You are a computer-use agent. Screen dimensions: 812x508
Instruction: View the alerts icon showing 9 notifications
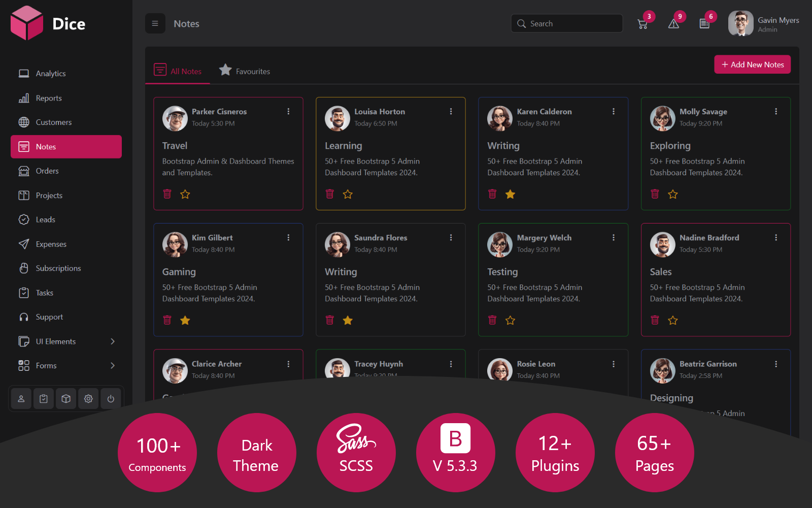673,23
